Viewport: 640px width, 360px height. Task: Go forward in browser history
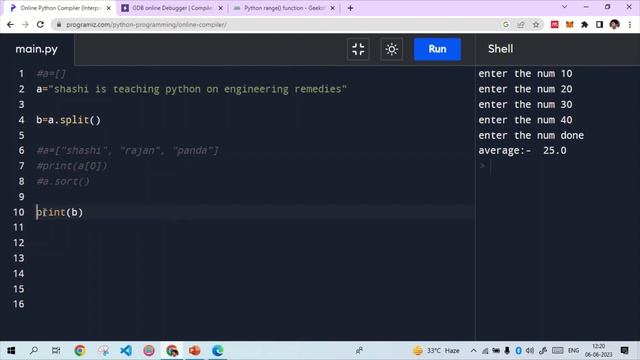(x=25, y=24)
